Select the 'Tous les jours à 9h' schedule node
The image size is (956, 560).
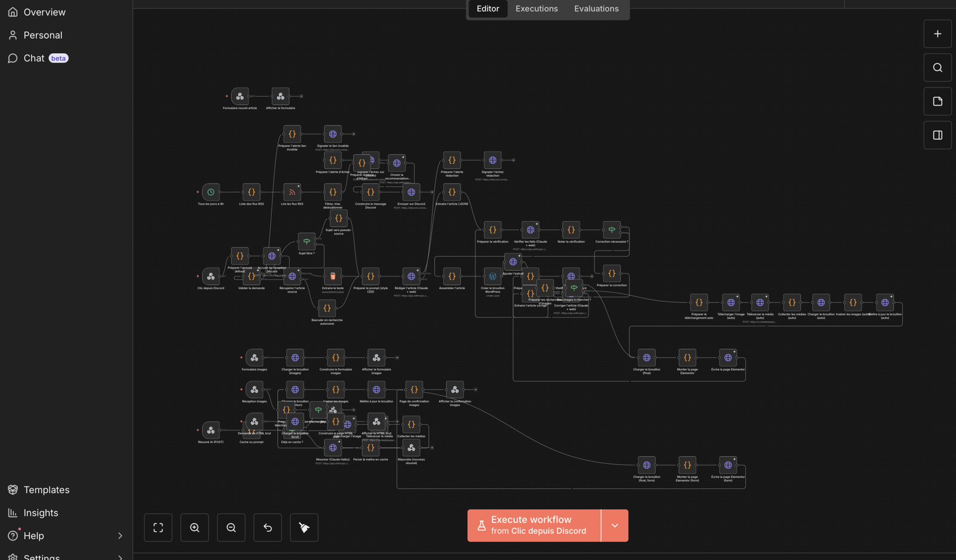point(211,192)
